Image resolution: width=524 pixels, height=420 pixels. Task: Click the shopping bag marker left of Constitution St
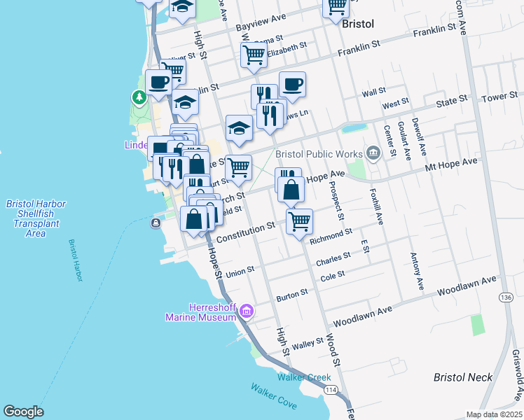coord(194,219)
